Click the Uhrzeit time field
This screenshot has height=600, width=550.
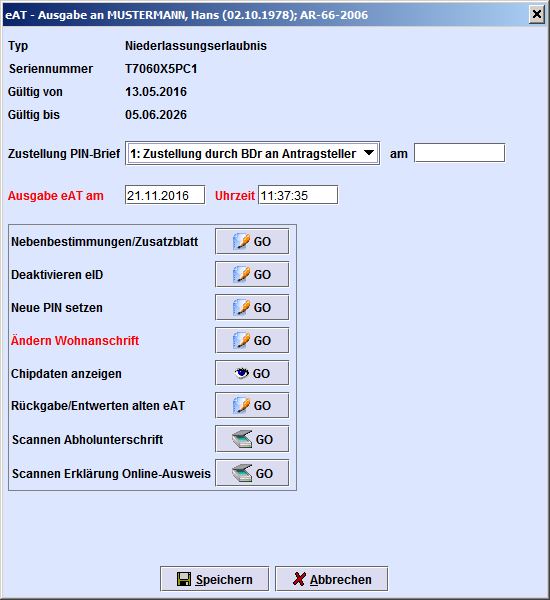(298, 195)
